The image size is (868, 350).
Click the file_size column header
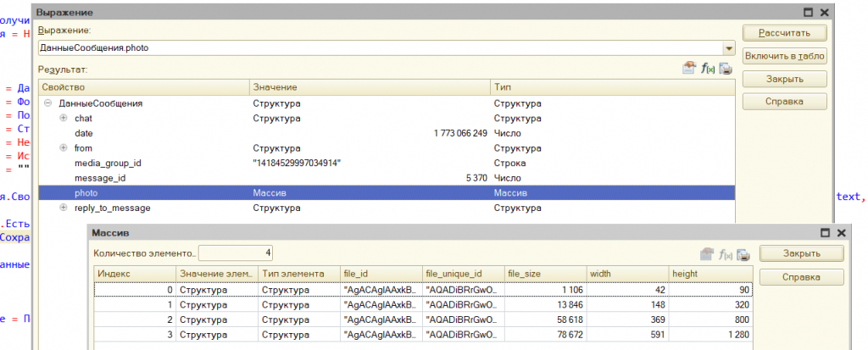[542, 274]
